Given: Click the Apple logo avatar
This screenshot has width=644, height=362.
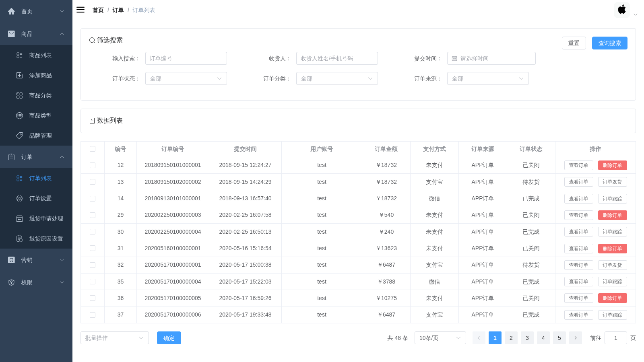Looking at the screenshot, I should coord(622,10).
